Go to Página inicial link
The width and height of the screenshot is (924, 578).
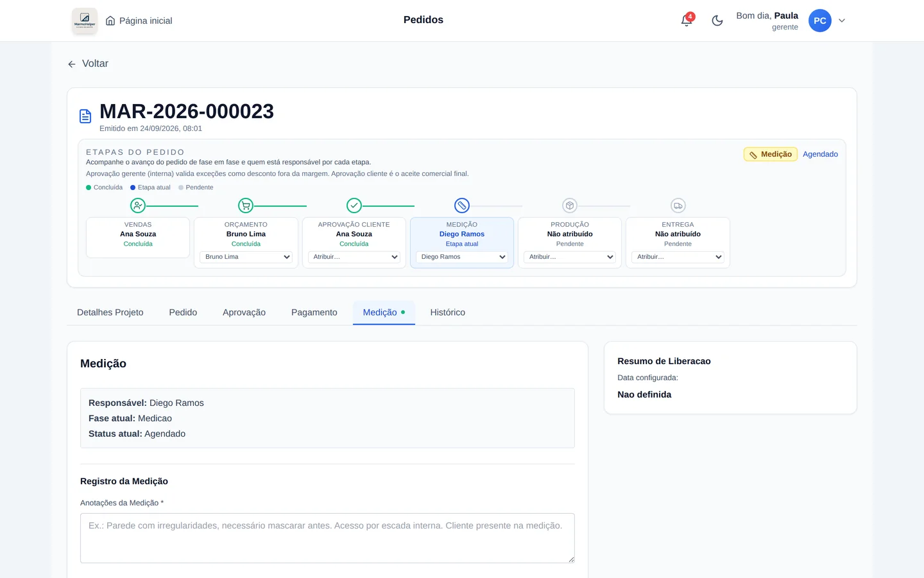pos(139,21)
